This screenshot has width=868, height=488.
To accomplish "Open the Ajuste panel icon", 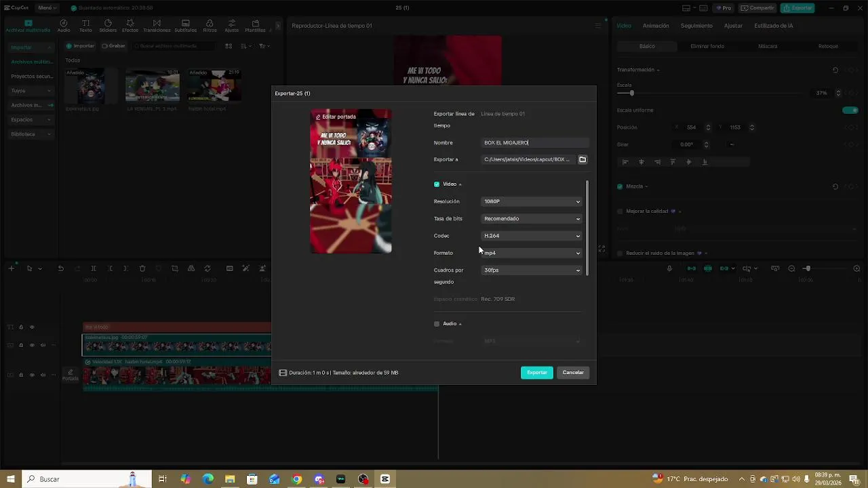I will 231,26.
